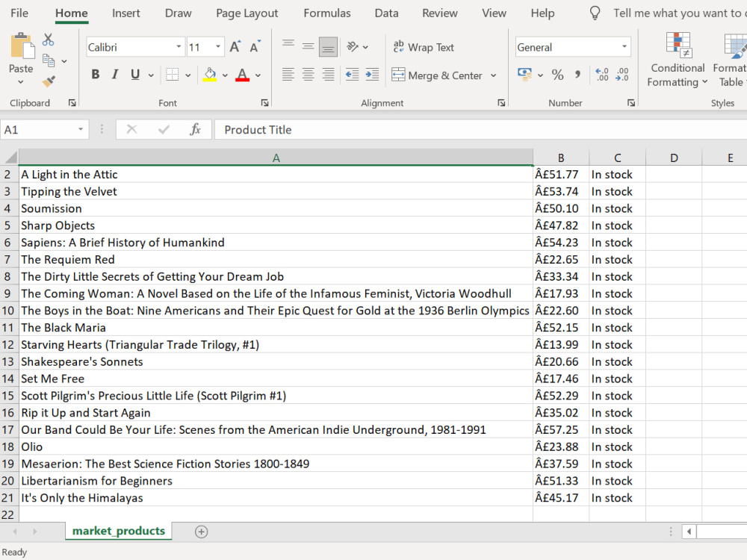Open fill color yellow swatch arrow
This screenshot has height=560, width=747.
pos(225,75)
